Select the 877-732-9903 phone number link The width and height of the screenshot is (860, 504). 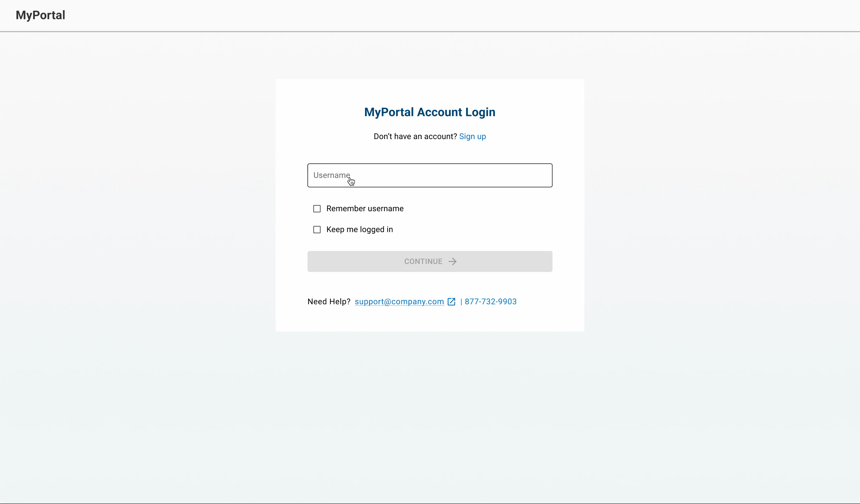(491, 302)
